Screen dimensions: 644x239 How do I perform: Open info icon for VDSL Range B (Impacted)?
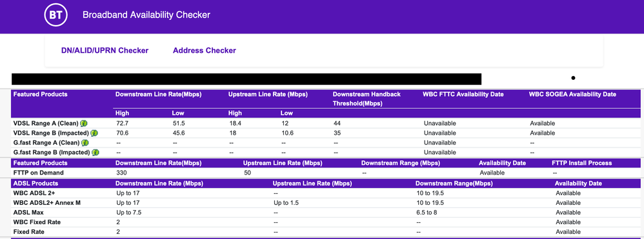(94, 133)
